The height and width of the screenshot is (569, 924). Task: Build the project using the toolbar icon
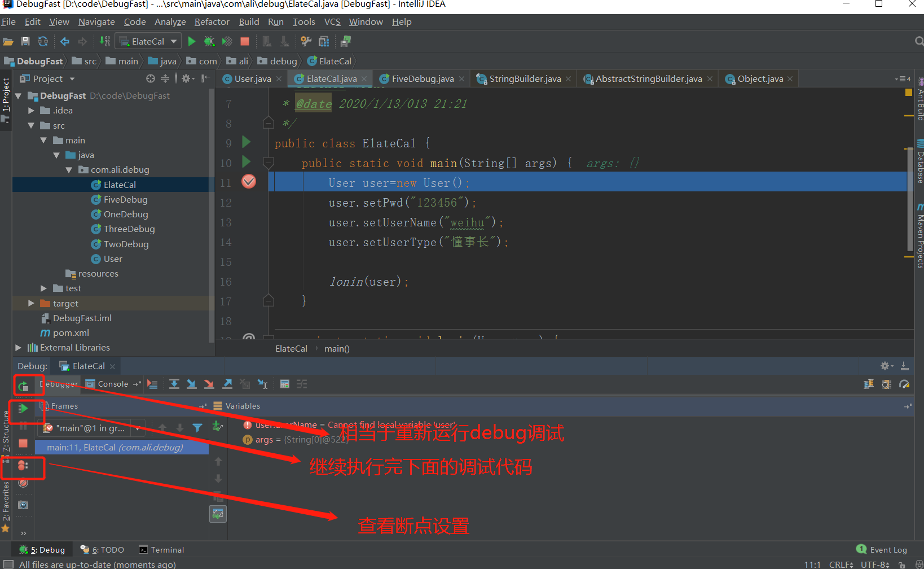105,41
